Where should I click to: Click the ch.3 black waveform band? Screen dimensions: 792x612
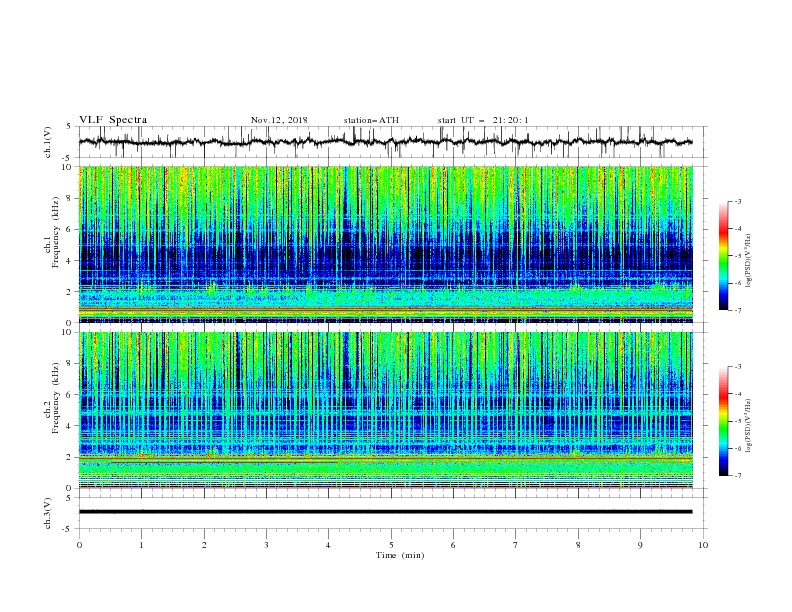click(386, 512)
